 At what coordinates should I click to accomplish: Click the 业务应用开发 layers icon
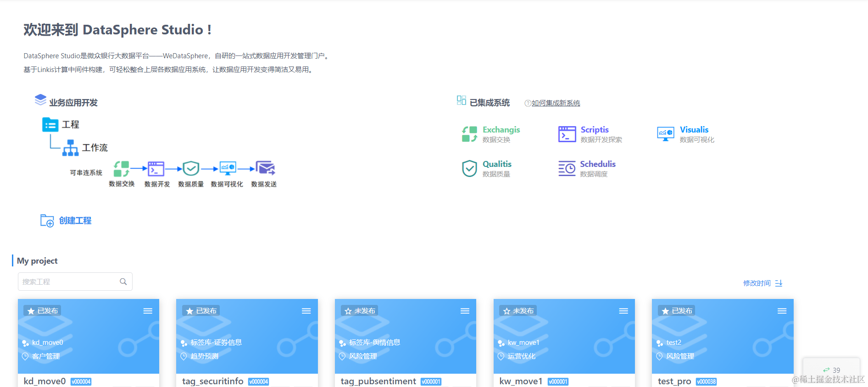coord(40,100)
